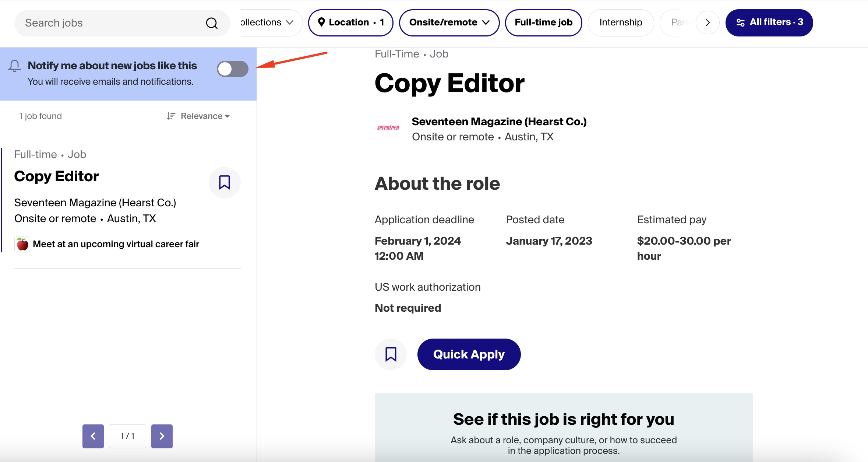This screenshot has height=462, width=868.
Task: Click the location pin icon in Location filter
Action: (x=322, y=22)
